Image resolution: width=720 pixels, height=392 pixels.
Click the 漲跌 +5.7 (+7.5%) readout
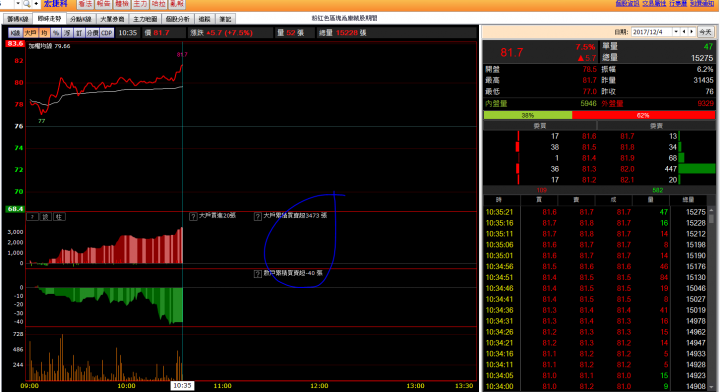(x=221, y=33)
